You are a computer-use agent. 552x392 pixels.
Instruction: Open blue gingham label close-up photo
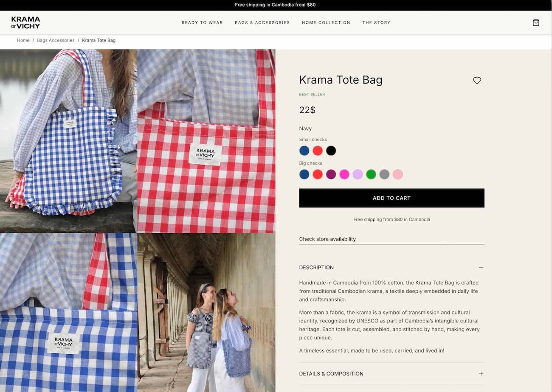pyautogui.click(x=68, y=313)
